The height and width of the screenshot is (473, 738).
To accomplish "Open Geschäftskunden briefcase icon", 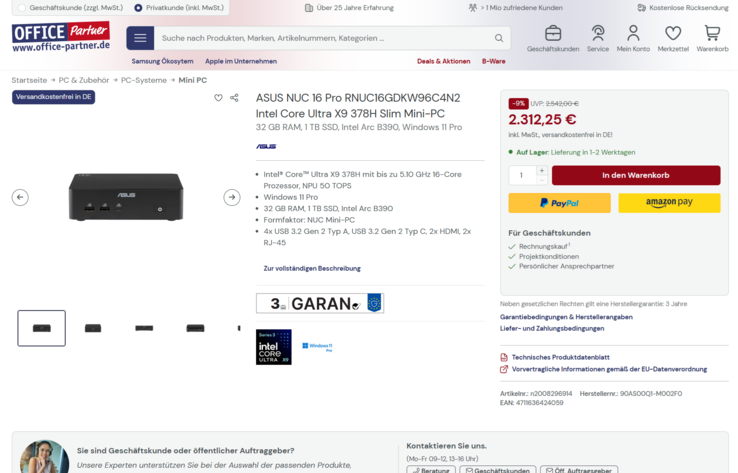I will pyautogui.click(x=553, y=33).
